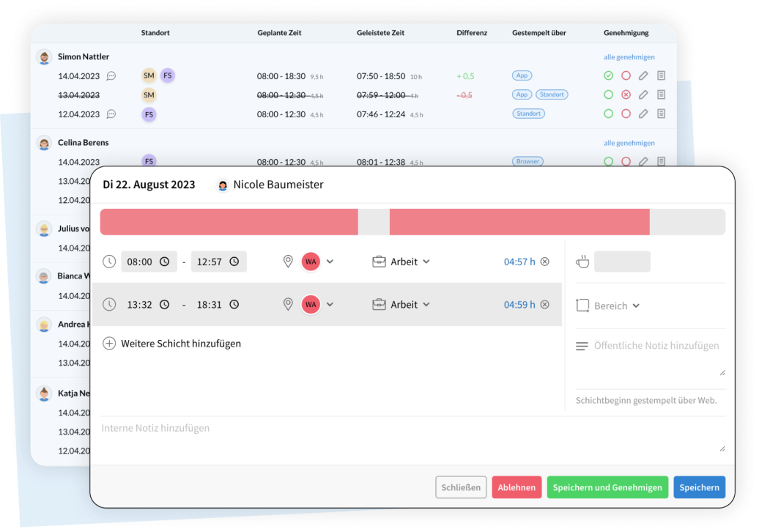This screenshot has height=532, width=759.
Task: Click the pencil edit icon in Simon Nattler's 14.04.2023 row
Action: (643, 75)
